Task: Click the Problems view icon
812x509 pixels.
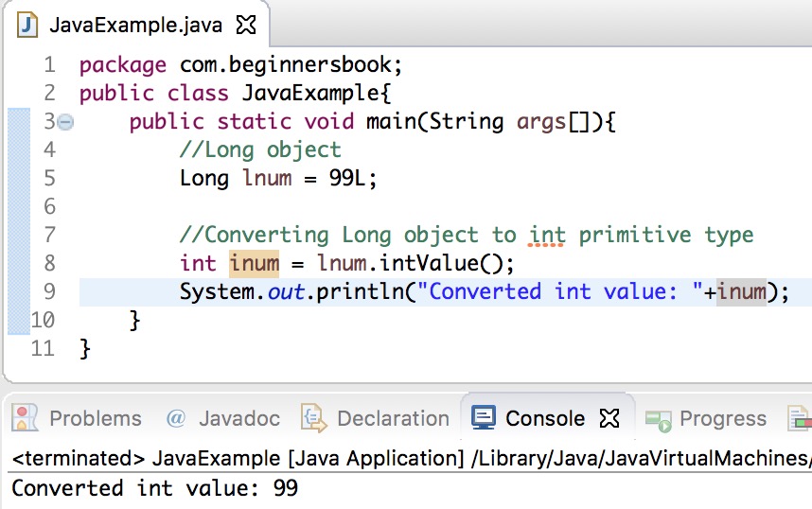Action: [25, 418]
